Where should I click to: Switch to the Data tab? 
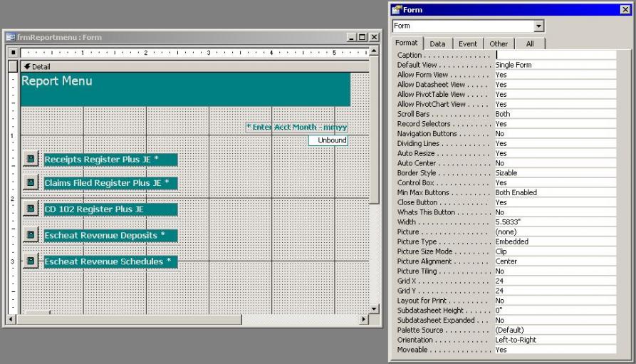tap(437, 44)
